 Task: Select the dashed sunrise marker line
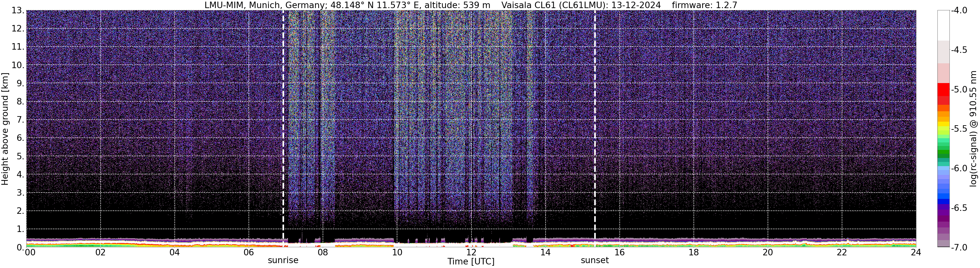pyautogui.click(x=283, y=129)
